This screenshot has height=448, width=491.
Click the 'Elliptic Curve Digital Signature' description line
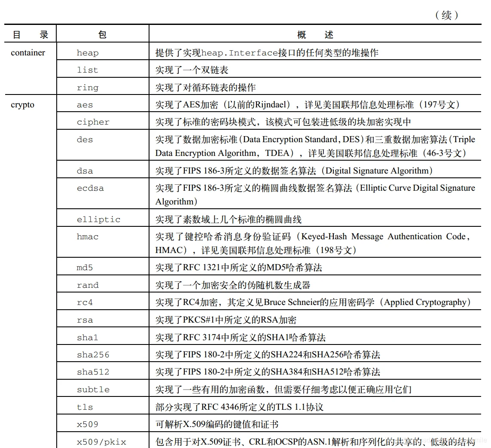click(x=315, y=188)
